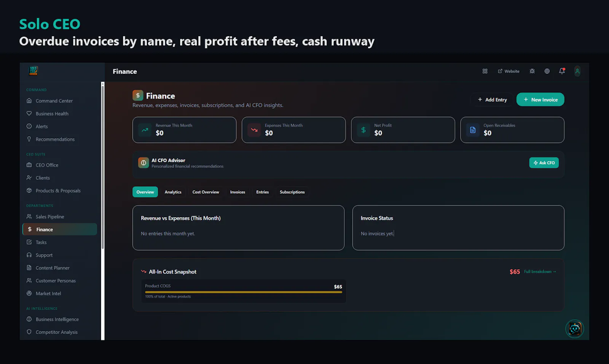Click the Net Profit dollar icon
This screenshot has width=609, height=364.
(363, 130)
